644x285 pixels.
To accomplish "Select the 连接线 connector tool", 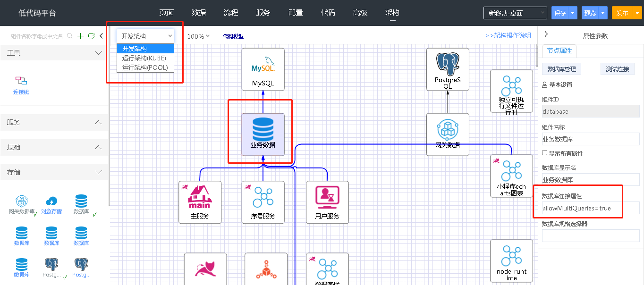I will tap(21, 85).
